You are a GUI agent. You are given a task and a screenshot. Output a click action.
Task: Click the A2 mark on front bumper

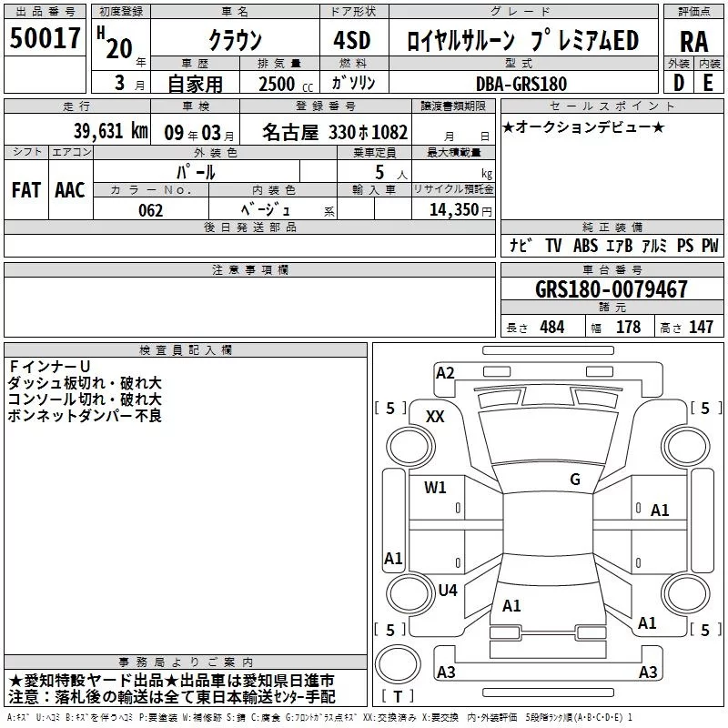tap(445, 373)
